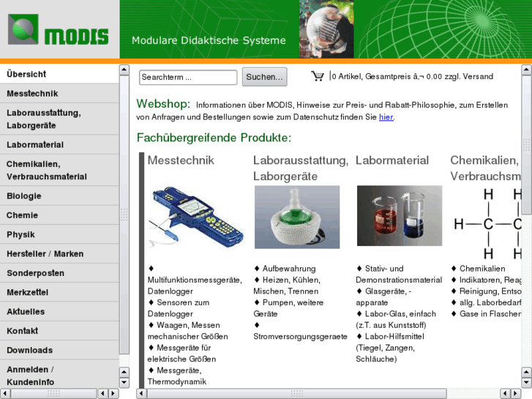Open Glasgeräte, -apparate link
The image size is (532, 399).
[x=383, y=297]
